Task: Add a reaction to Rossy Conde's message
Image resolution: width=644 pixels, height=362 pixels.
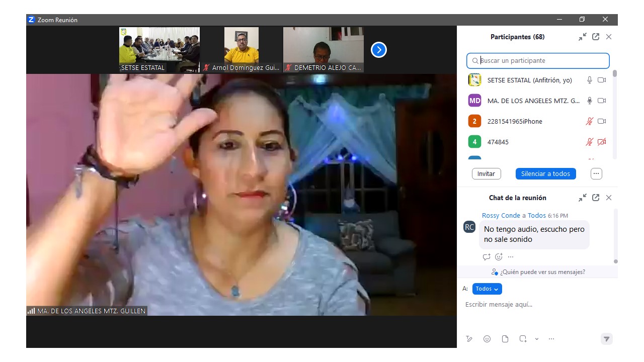Action: 499,257
